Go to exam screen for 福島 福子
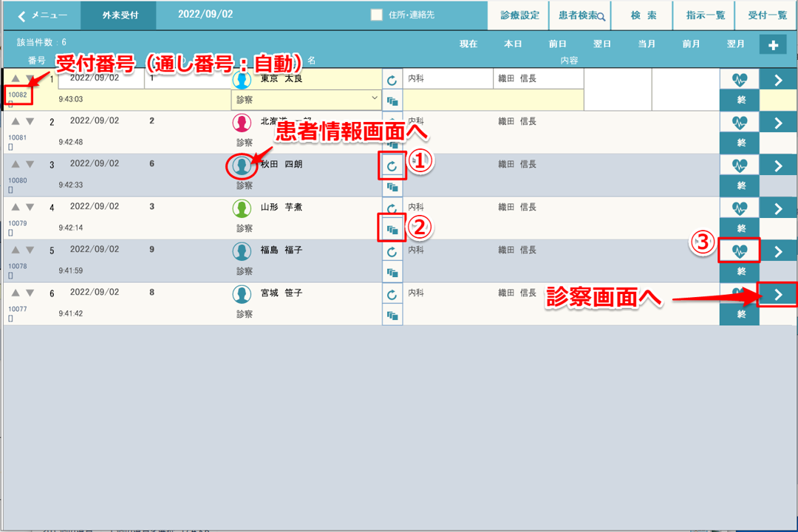Viewport: 798px width, 532px height. [778, 251]
